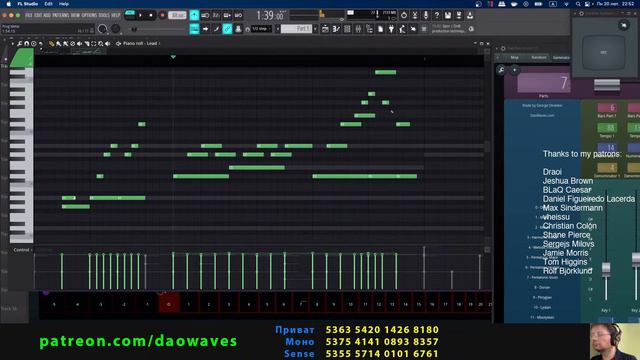Select the Slice tool in piano roll

tap(87, 43)
